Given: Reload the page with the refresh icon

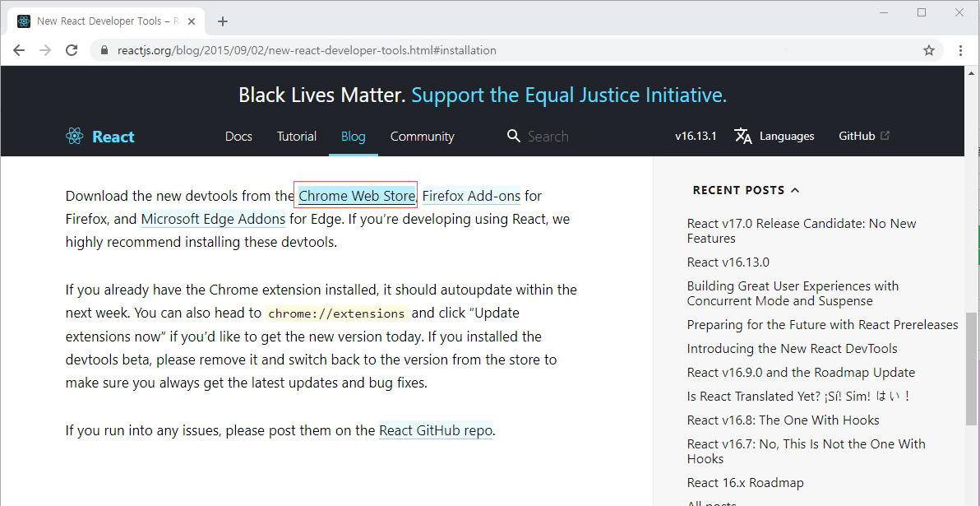Looking at the screenshot, I should click(72, 50).
